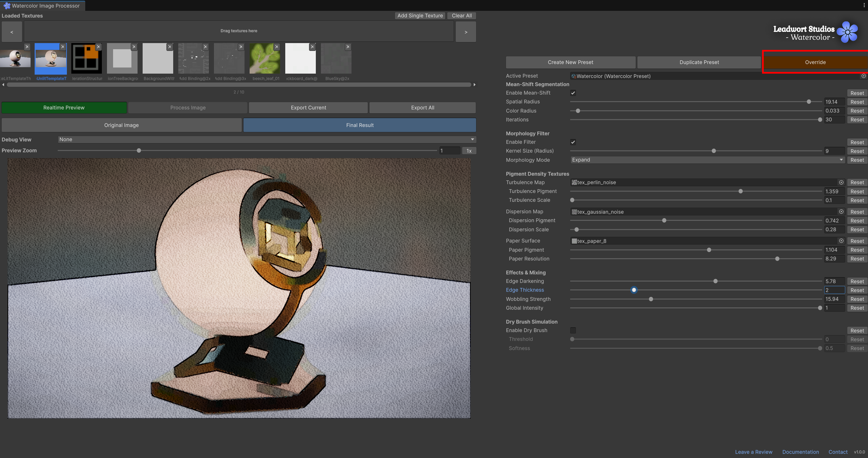The image size is (868, 458).
Task: Enable the Dry Brush checkbox
Action: (x=573, y=330)
